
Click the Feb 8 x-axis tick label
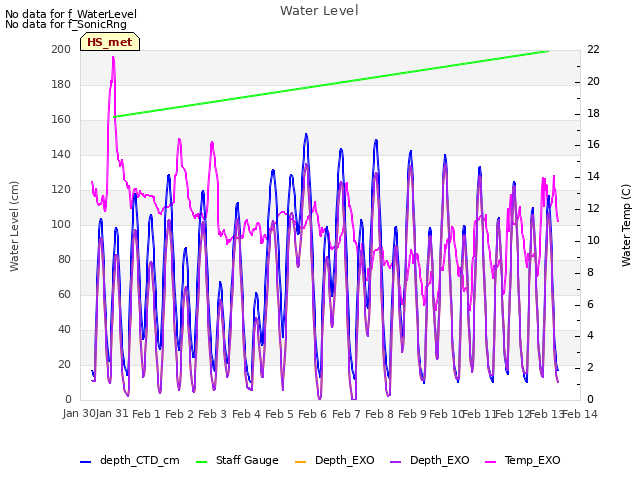(379, 414)
